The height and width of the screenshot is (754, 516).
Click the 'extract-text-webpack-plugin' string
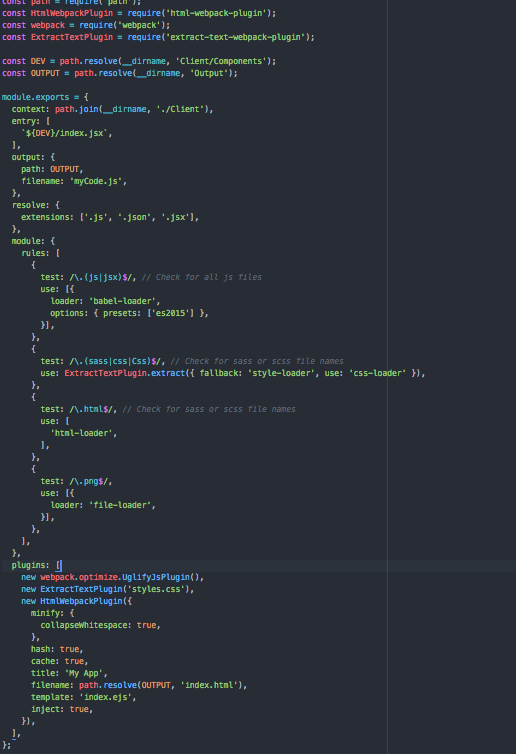[238, 37]
